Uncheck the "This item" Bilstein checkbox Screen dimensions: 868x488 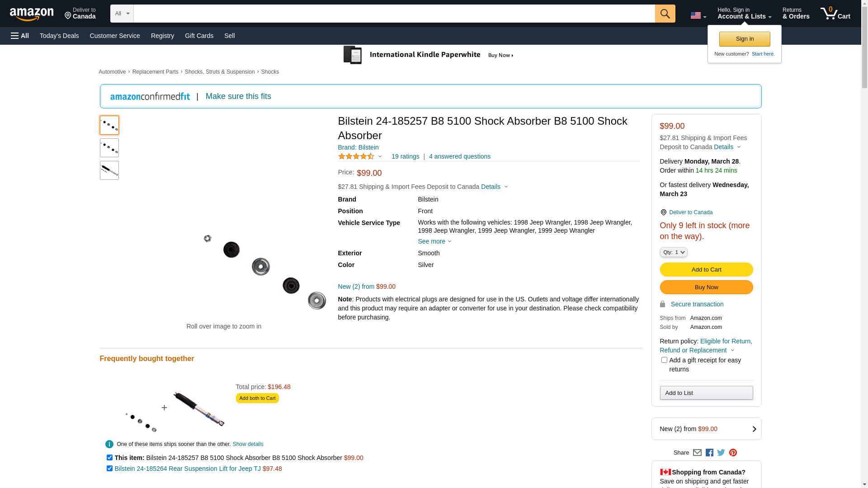(109, 458)
